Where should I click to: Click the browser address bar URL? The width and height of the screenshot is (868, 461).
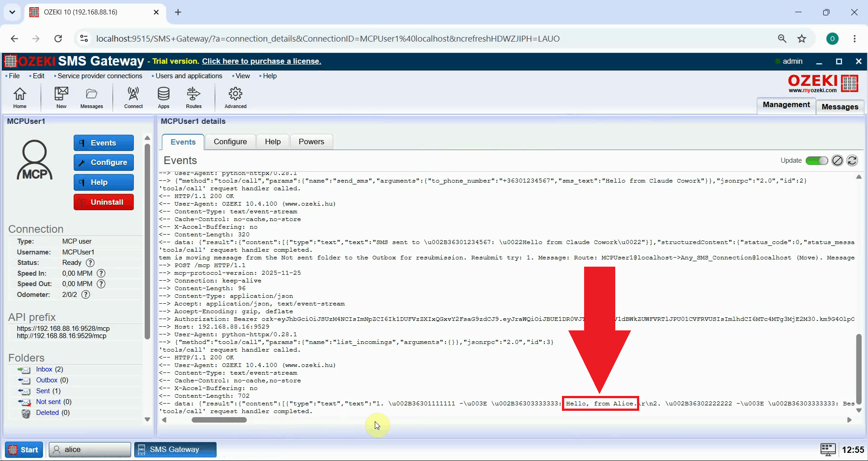328,38
